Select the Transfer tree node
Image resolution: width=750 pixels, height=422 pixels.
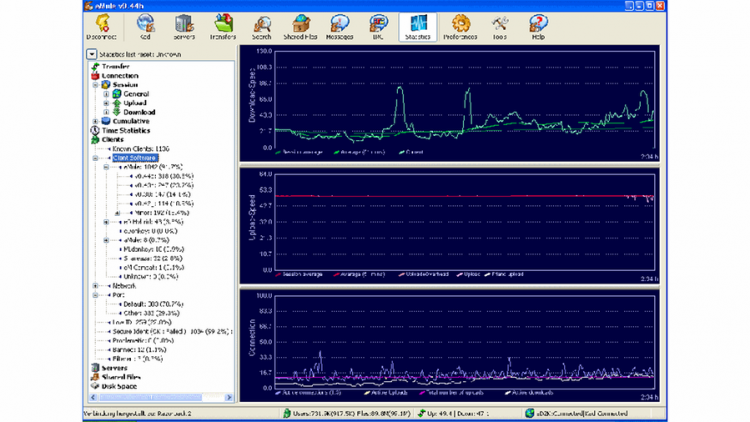(115, 67)
